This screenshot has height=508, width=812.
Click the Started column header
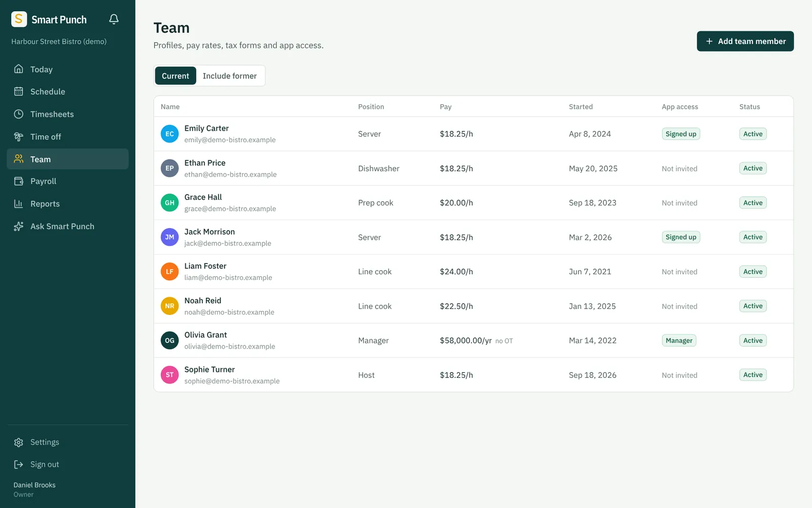pyautogui.click(x=581, y=107)
